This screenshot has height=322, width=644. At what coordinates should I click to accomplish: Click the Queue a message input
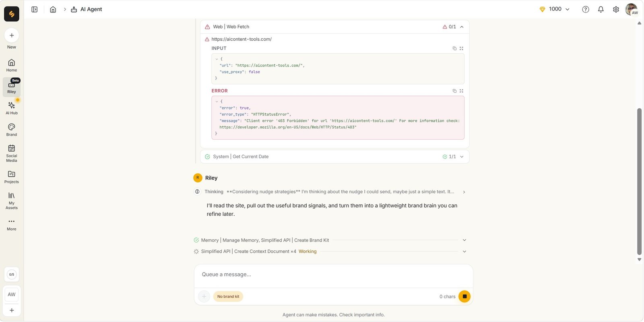[x=333, y=275]
